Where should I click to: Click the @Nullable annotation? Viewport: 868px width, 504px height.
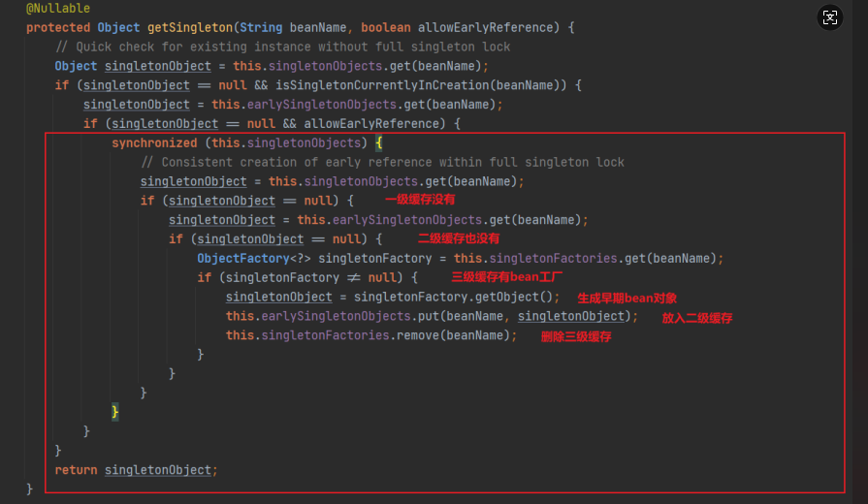(x=58, y=9)
